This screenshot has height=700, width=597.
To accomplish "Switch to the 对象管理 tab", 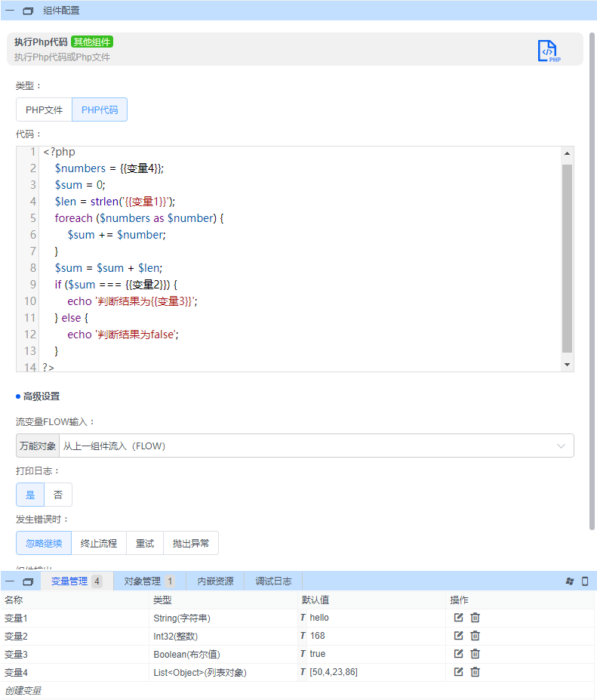I will (x=149, y=581).
